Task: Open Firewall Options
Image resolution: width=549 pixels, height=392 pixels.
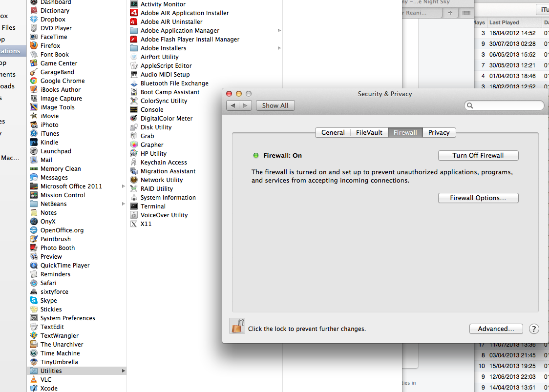Action: (x=478, y=198)
